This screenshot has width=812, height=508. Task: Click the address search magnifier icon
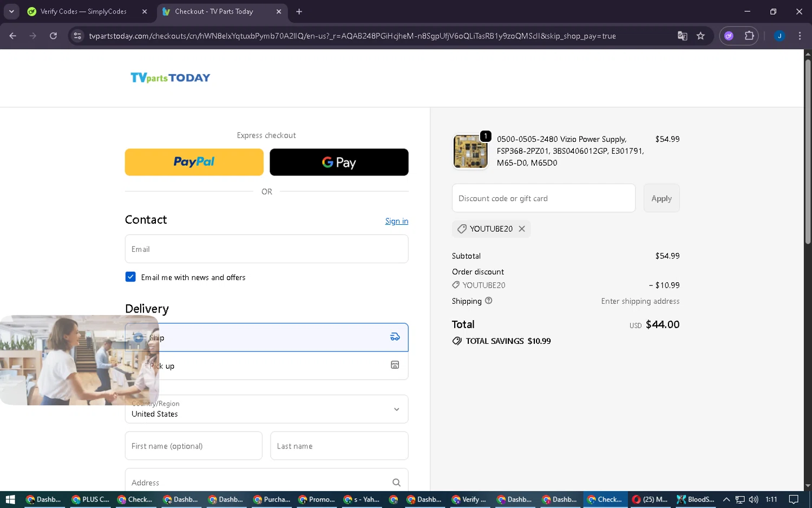[396, 482]
